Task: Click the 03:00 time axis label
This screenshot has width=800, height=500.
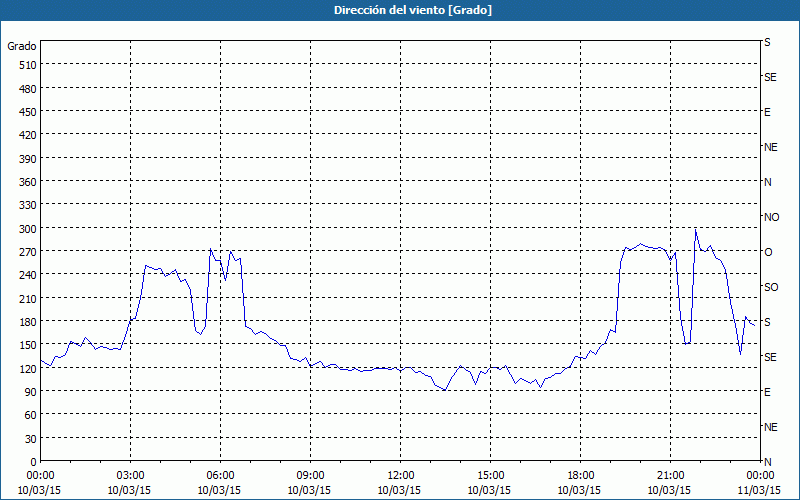Action: [131, 476]
